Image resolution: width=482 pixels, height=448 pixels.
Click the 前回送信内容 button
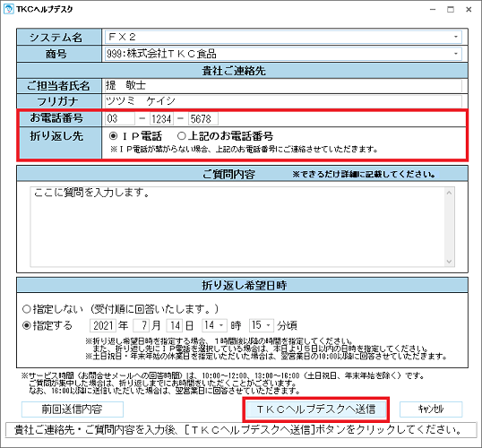[73, 409]
